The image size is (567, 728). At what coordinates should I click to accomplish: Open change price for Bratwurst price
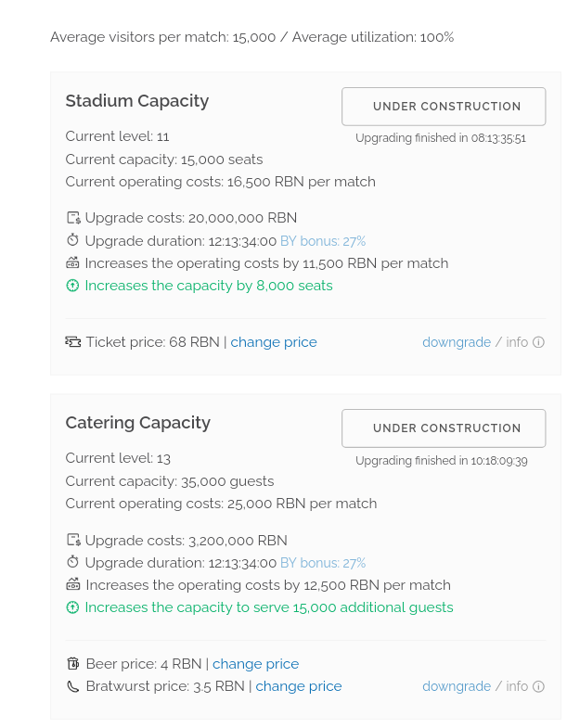point(299,686)
